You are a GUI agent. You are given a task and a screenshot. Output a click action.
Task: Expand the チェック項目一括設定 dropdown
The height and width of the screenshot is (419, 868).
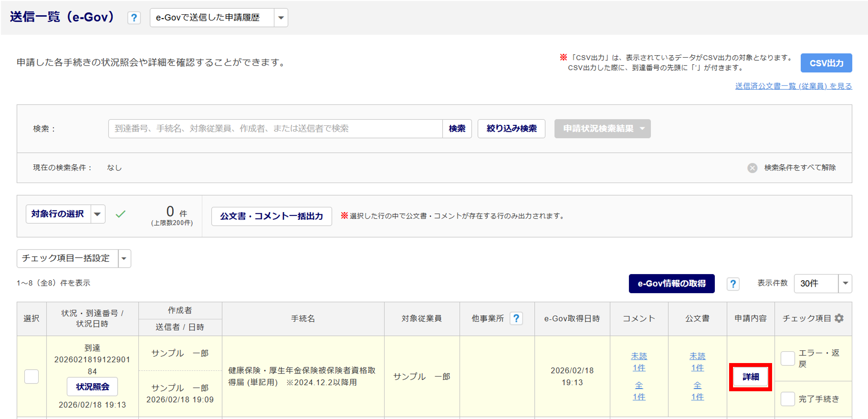click(124, 259)
